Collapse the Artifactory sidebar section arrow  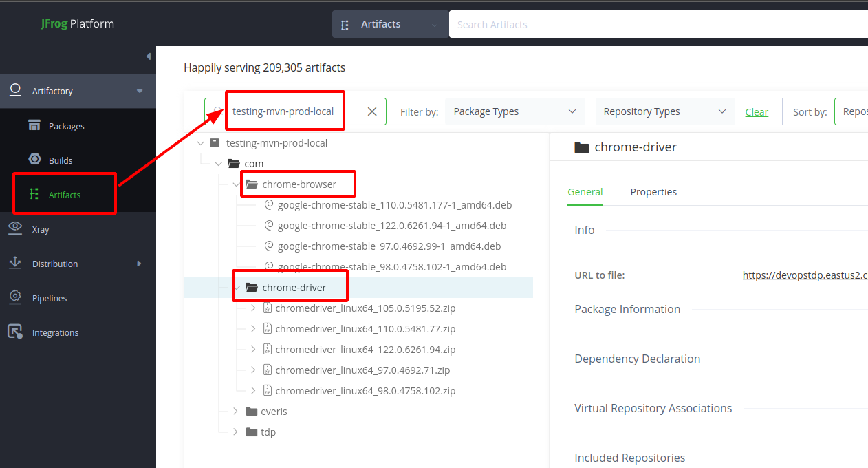tap(140, 91)
